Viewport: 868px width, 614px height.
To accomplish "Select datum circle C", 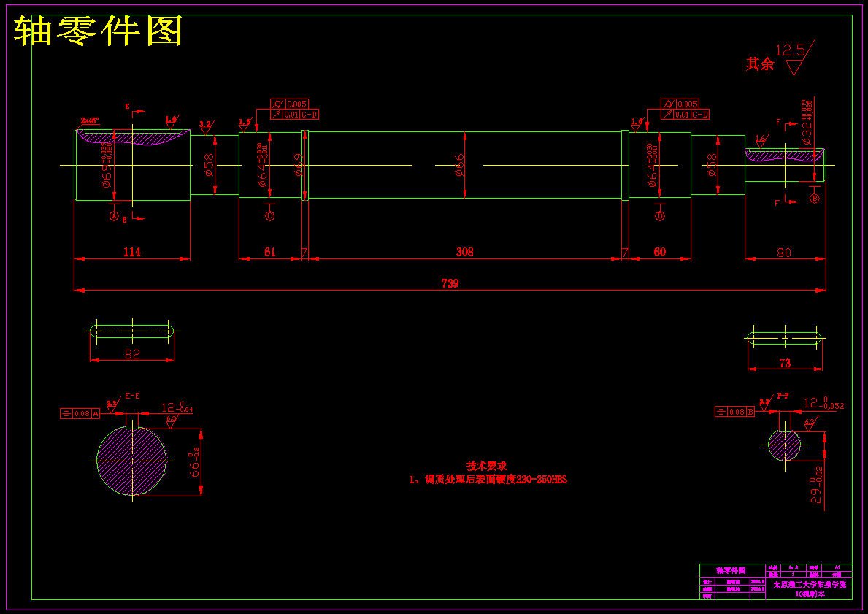I will coord(269,216).
